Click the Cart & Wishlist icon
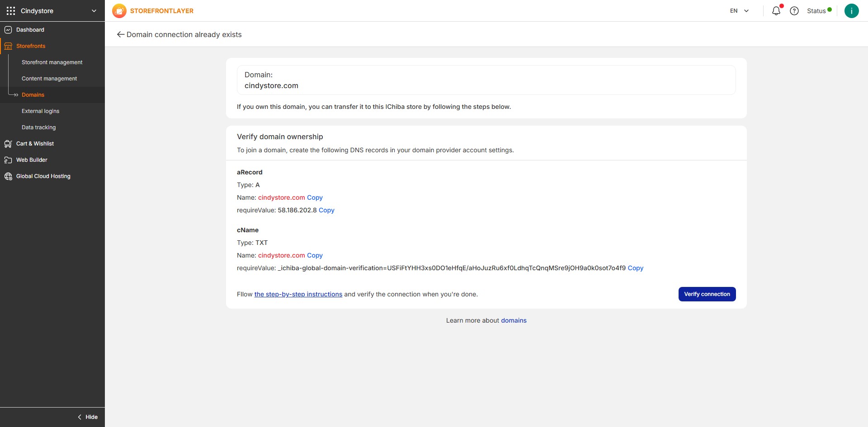The width and height of the screenshot is (868, 427). point(8,144)
